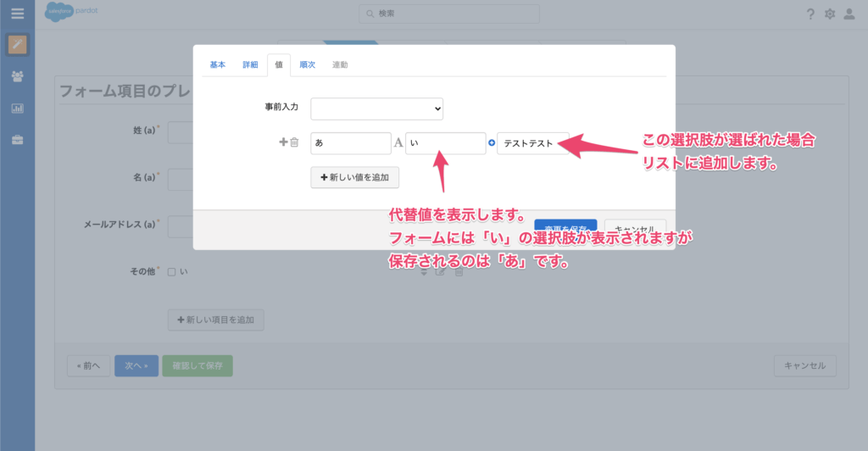
Task: Click the 'A' alternate label icon
Action: [x=398, y=143]
